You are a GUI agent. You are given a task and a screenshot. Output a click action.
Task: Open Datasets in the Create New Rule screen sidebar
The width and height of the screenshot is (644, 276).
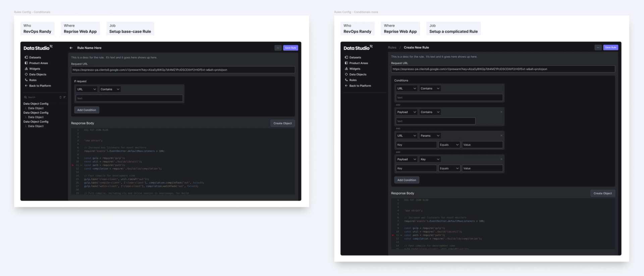coord(353,57)
